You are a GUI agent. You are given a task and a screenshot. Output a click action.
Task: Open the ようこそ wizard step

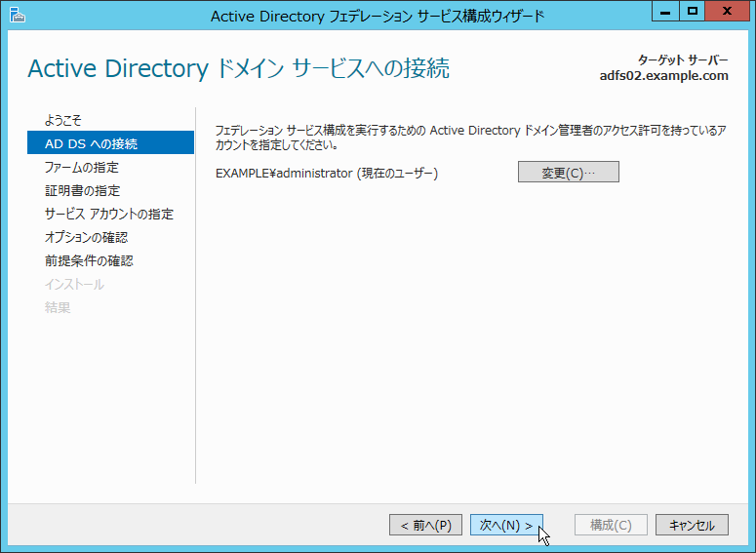[63, 120]
